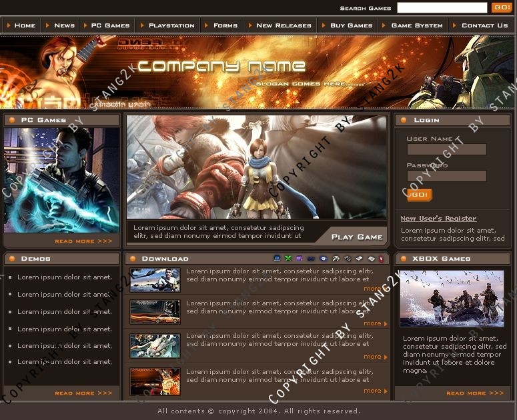Image resolution: width=517 pixels, height=420 pixels.
Task: Open the car racing download thumbnail
Action: point(155,312)
